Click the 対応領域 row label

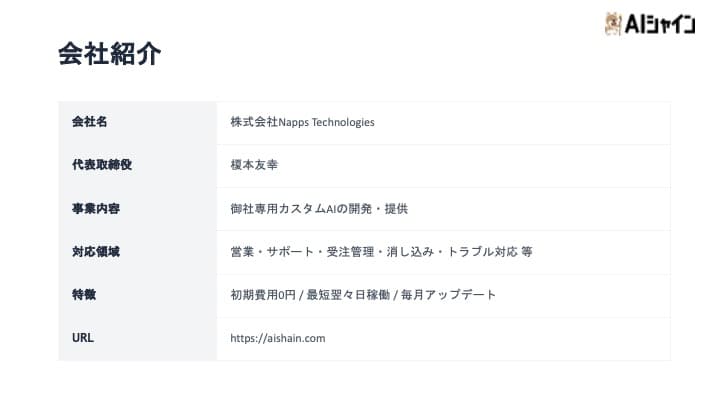pyautogui.click(x=95, y=252)
